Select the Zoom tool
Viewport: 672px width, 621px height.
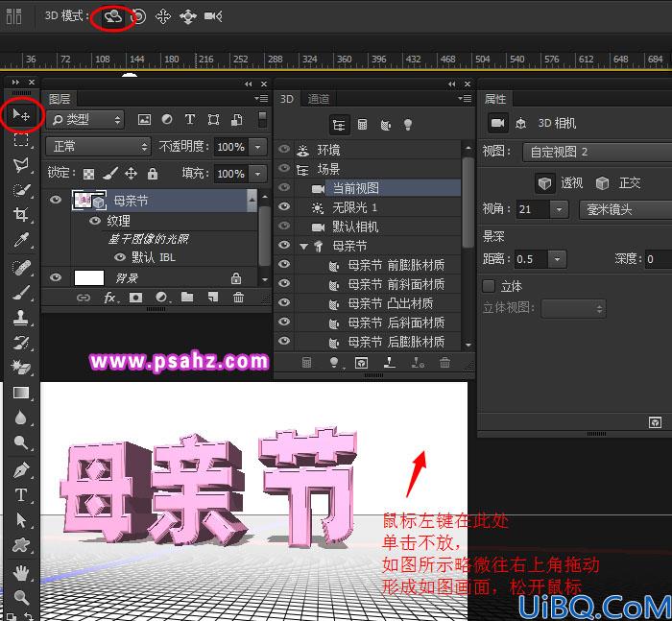coord(20,596)
